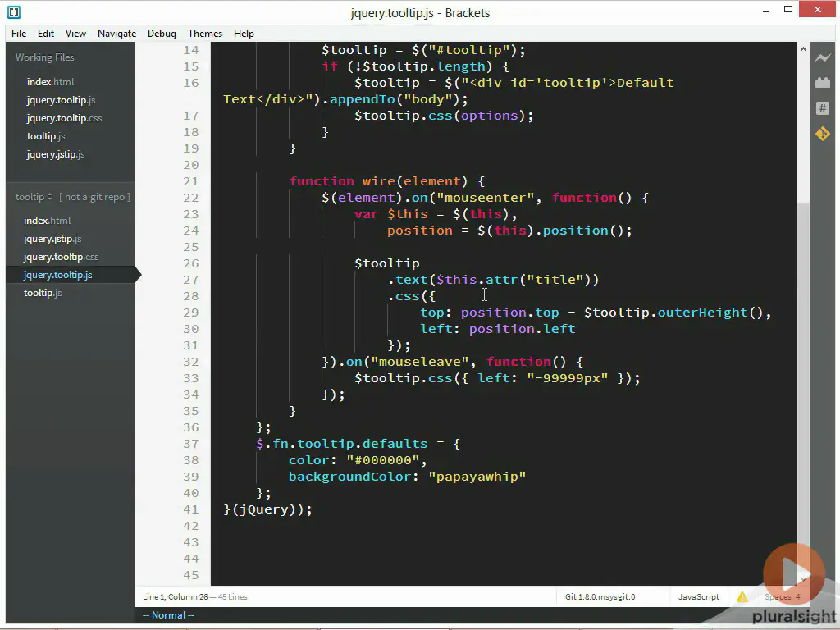Viewport: 840px width, 630px height.
Task: Click the editor scrollbar up arrow
Action: (x=803, y=49)
